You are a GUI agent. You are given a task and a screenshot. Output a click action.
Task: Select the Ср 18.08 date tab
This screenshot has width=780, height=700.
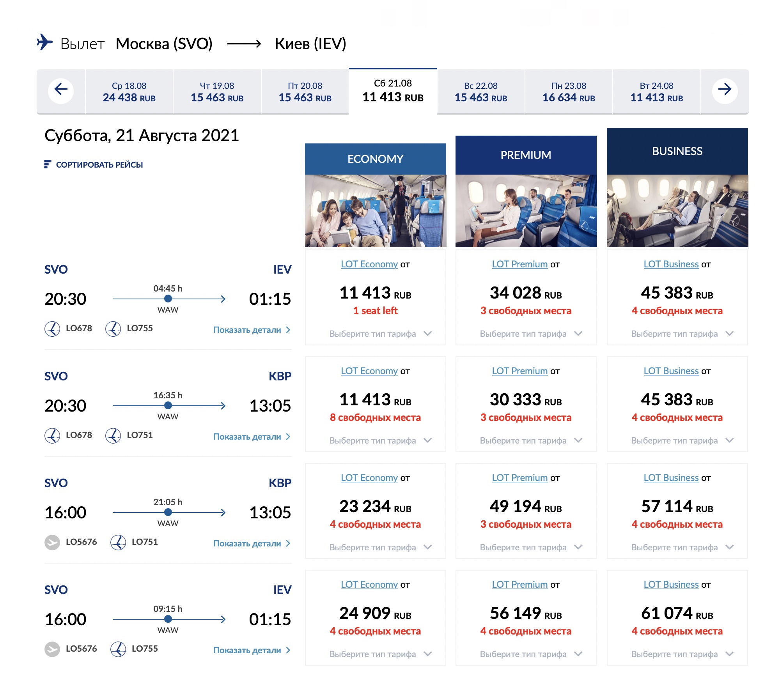129,92
